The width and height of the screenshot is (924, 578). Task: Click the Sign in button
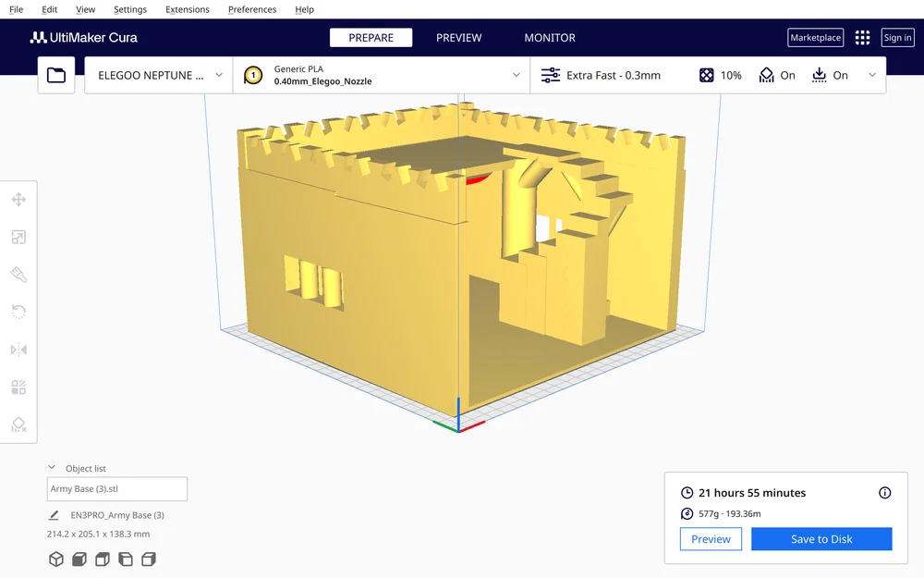(x=897, y=38)
